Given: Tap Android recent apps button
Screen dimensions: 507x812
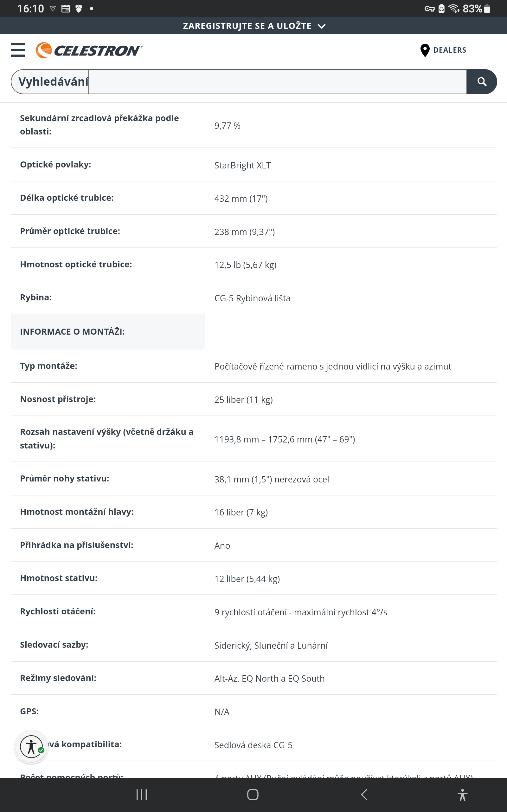Looking at the screenshot, I should 142,795.
